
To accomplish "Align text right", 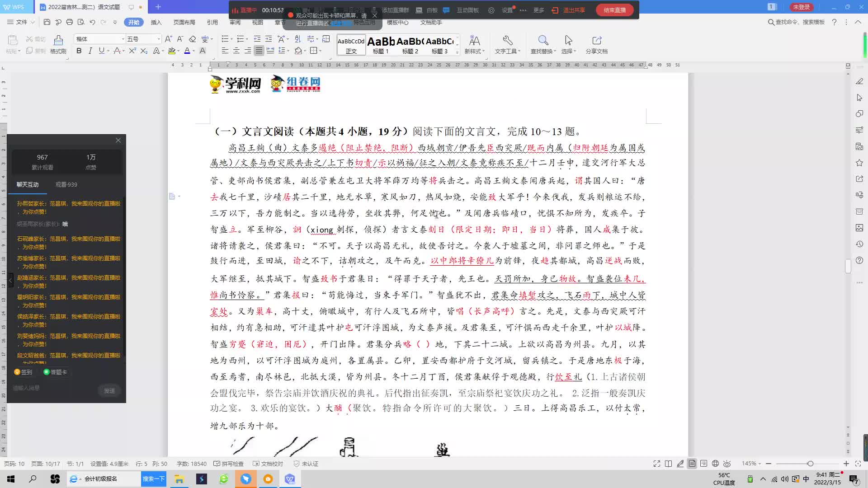I will (x=247, y=51).
